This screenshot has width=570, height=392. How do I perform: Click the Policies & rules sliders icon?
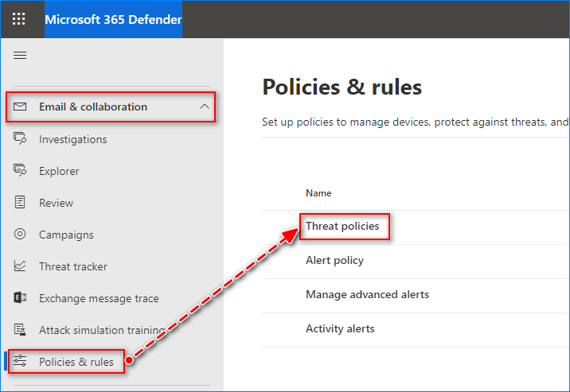20,361
